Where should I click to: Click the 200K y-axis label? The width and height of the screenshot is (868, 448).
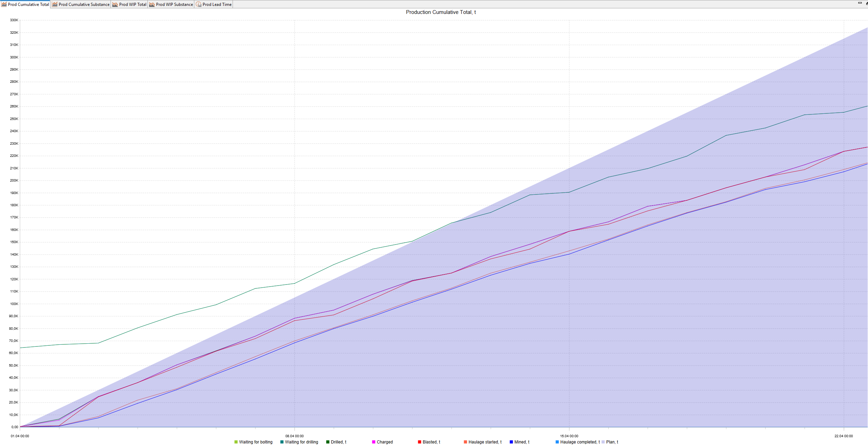[14, 181]
